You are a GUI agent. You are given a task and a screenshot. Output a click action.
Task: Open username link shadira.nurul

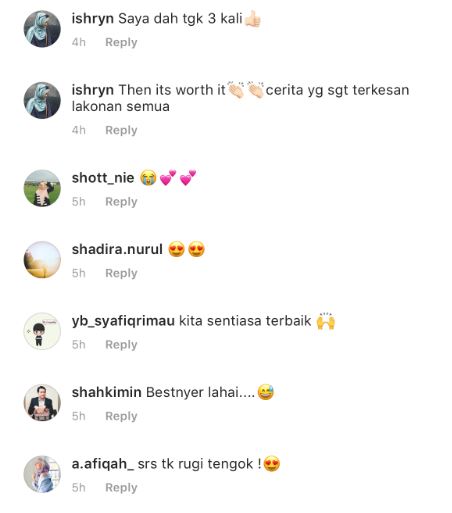[x=117, y=249]
